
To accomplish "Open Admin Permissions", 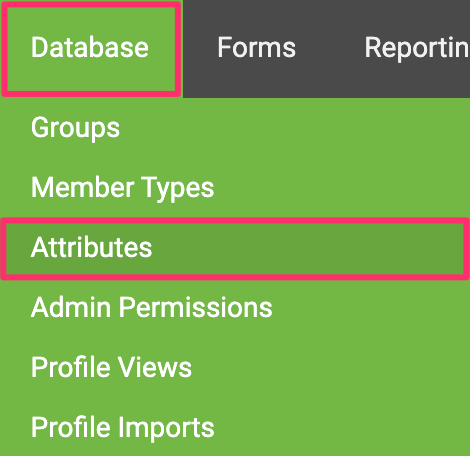I will (x=152, y=307).
